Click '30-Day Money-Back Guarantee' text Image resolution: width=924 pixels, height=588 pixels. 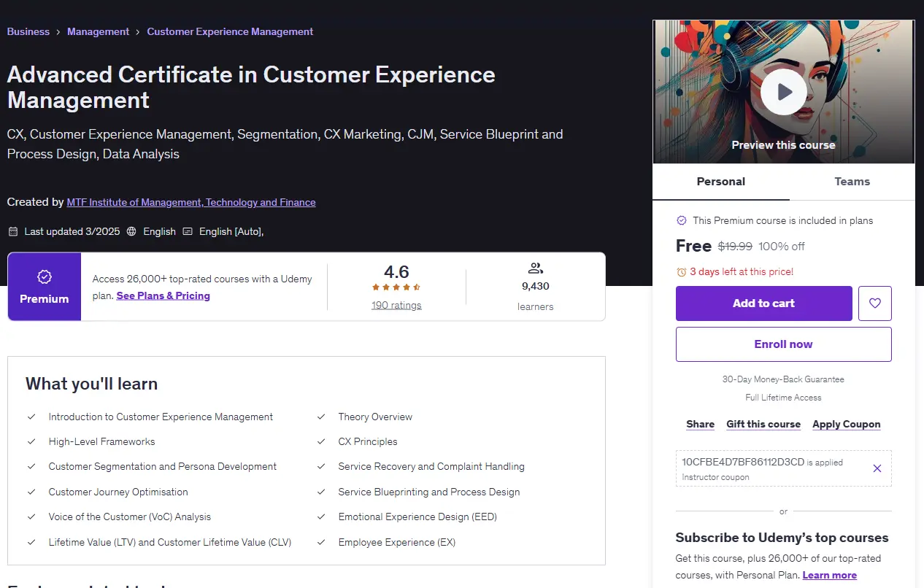pyautogui.click(x=783, y=379)
